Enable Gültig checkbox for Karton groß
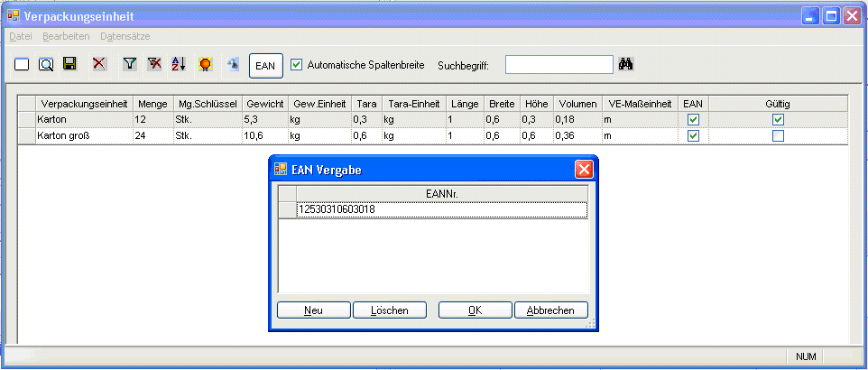Screen dimensions: 868x370 pos(778,135)
